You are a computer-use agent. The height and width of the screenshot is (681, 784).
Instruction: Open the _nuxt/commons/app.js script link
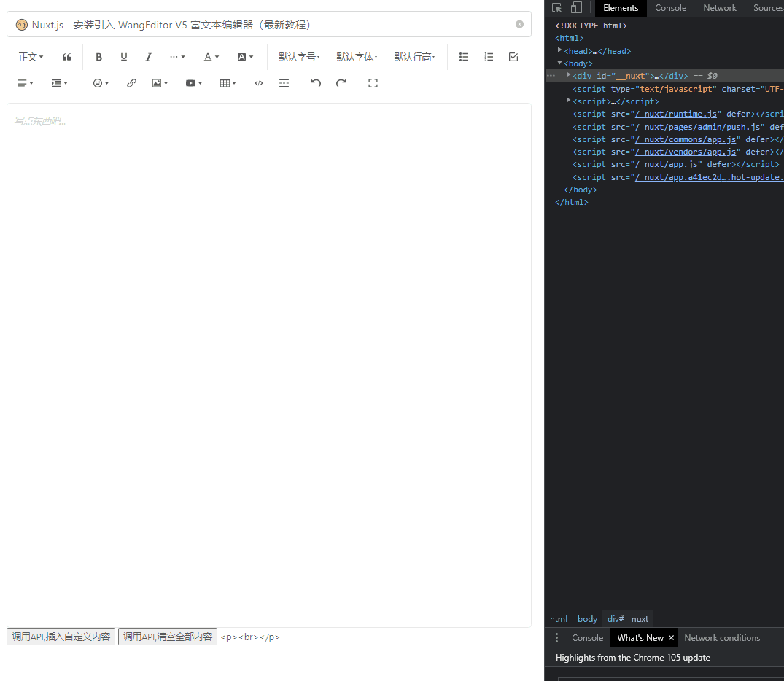[x=686, y=139]
